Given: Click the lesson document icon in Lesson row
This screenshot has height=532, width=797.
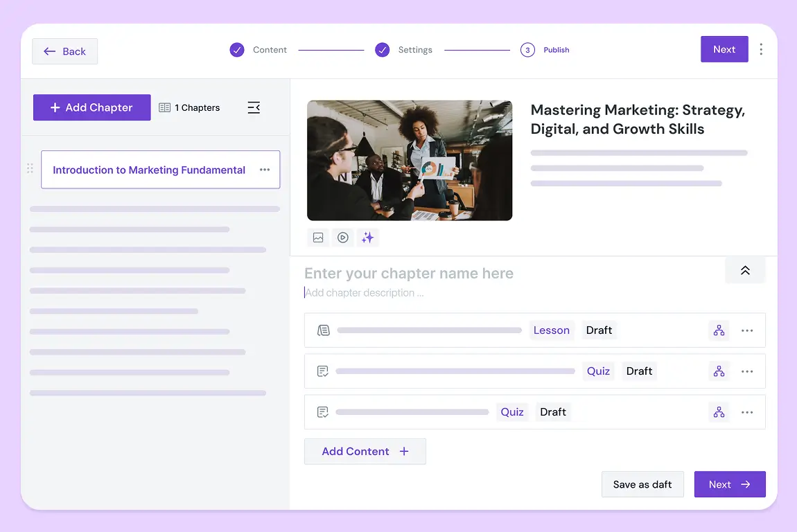Looking at the screenshot, I should point(323,330).
